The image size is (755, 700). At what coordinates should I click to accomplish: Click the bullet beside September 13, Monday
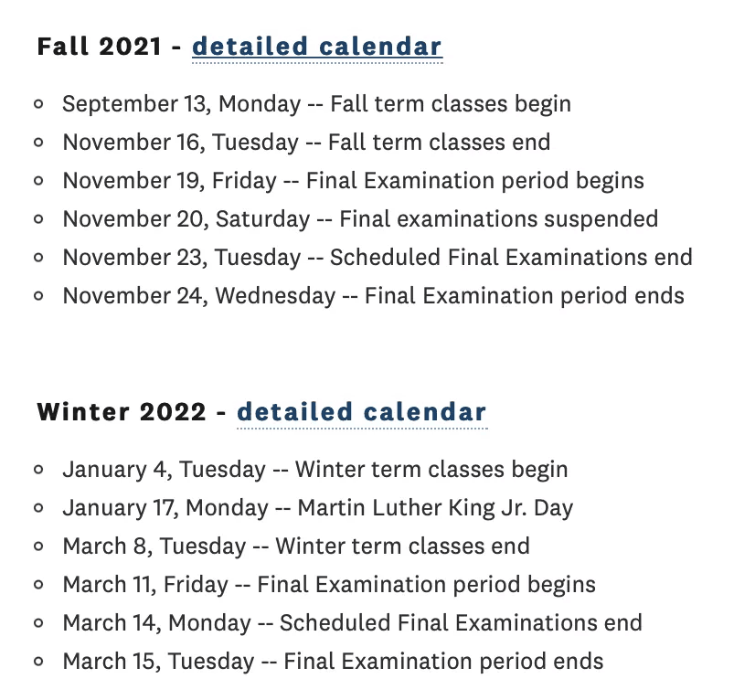(38, 104)
